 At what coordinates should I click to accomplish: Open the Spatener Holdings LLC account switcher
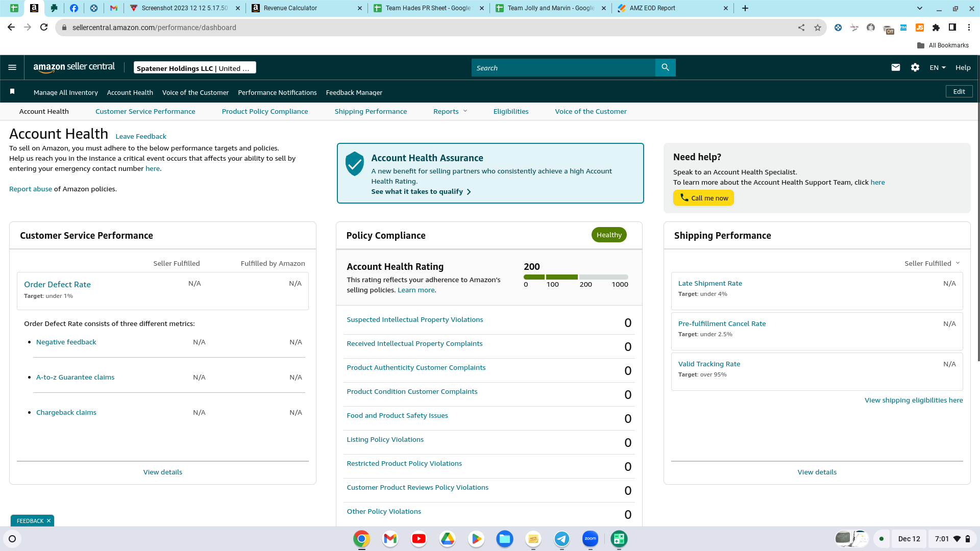[194, 68]
